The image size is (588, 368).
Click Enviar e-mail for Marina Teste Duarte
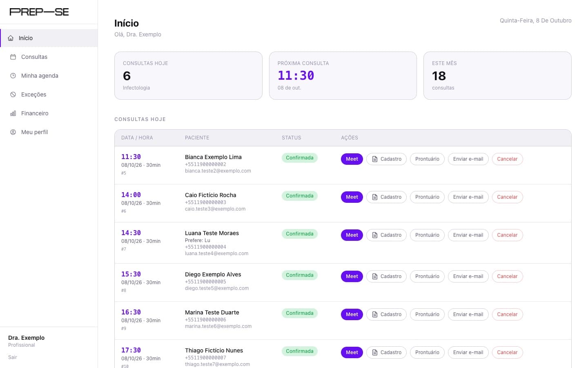coord(468,314)
